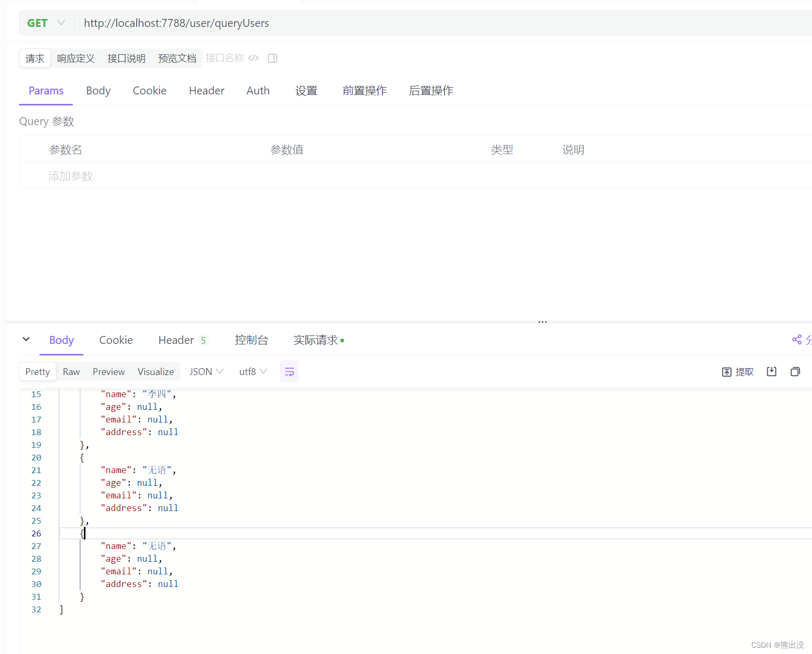Open the utf8 encoding dropdown
The height and width of the screenshot is (654, 812).
(x=253, y=372)
